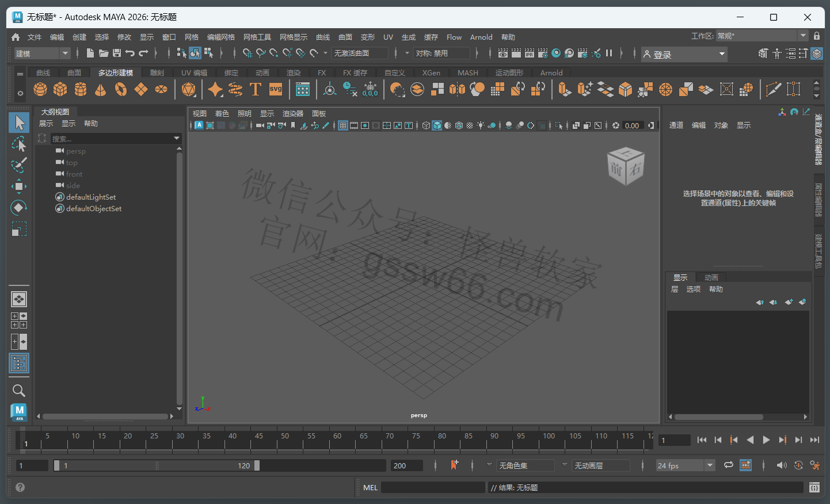Open the help line question icon
Screen dimensions: 830x504
20,487
